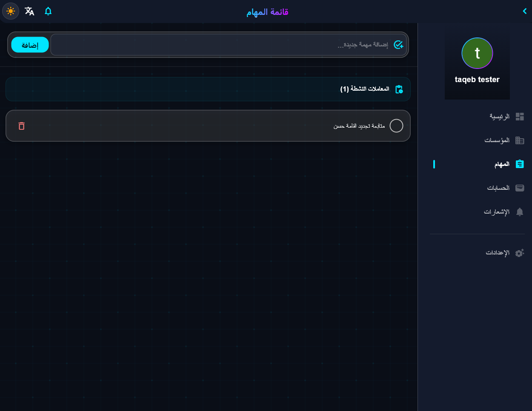The height and width of the screenshot is (411, 532).
Task: Click the قائمة المهام page title
Action: [267, 12]
